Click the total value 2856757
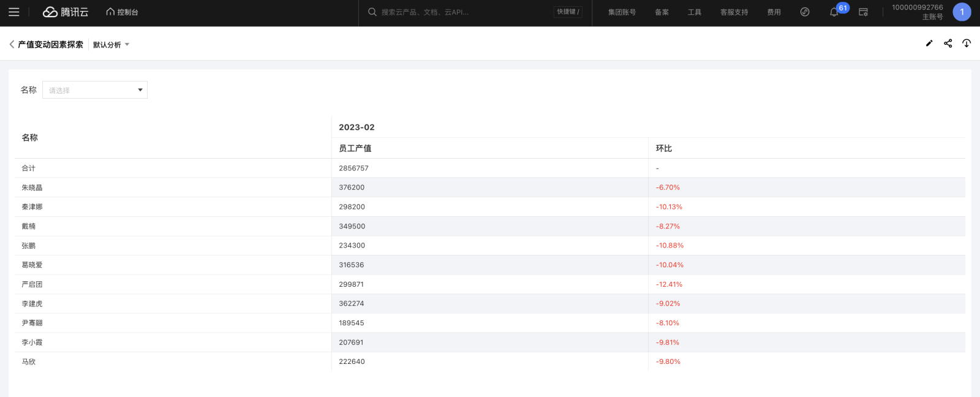Image resolution: width=980 pixels, height=397 pixels. coord(354,168)
